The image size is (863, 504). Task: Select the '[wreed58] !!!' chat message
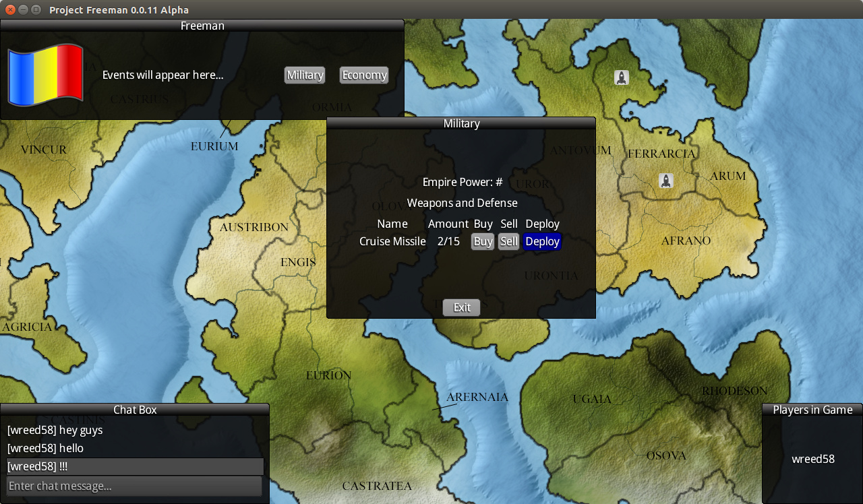tap(134, 466)
